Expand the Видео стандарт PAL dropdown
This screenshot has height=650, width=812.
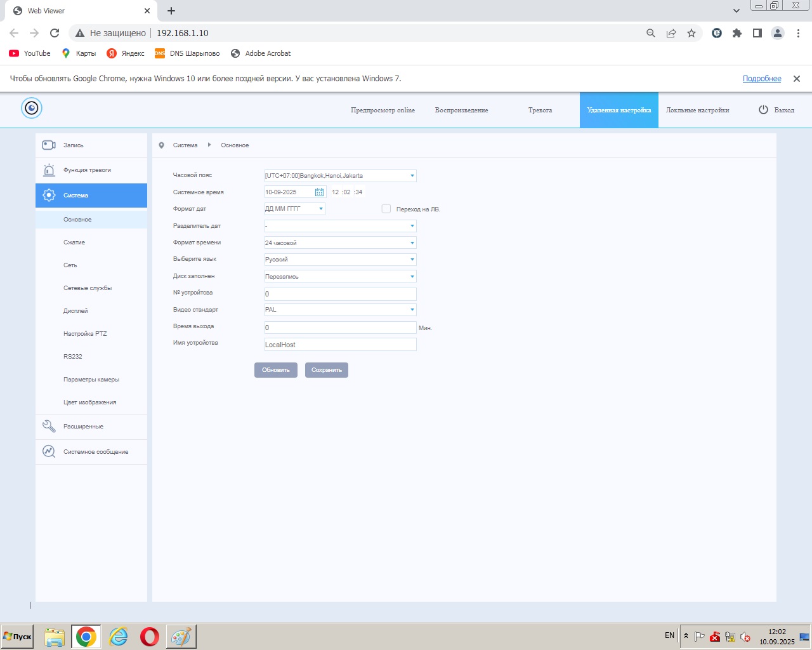click(x=412, y=310)
